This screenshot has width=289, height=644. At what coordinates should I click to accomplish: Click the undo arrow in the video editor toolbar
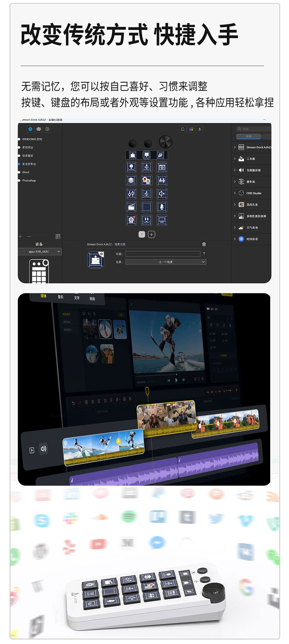click(73, 403)
